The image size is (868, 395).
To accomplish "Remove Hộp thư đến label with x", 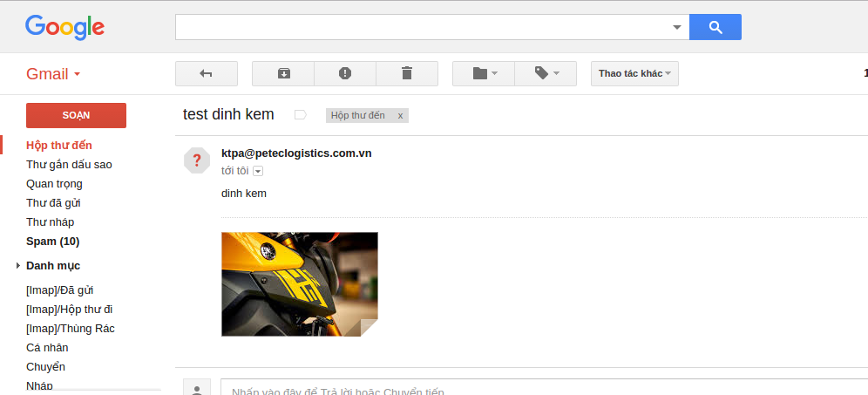I will tap(400, 115).
